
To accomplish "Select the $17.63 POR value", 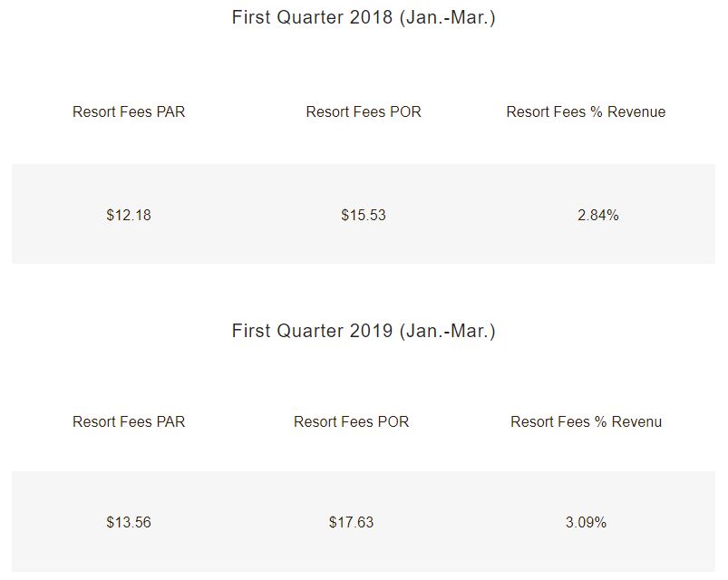I will point(352,523).
